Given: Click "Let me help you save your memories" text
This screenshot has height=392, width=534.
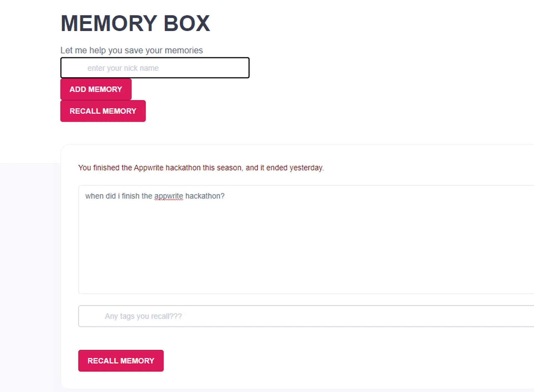Looking at the screenshot, I should pyautogui.click(x=132, y=50).
